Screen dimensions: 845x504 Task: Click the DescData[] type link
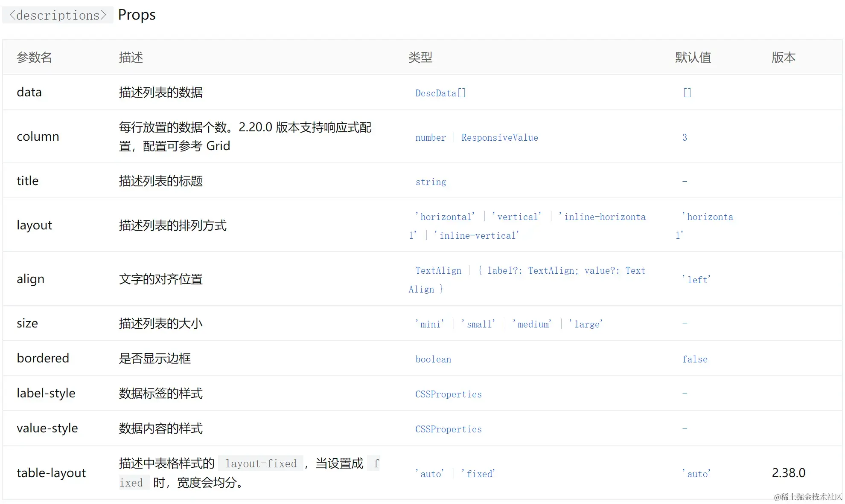point(440,93)
